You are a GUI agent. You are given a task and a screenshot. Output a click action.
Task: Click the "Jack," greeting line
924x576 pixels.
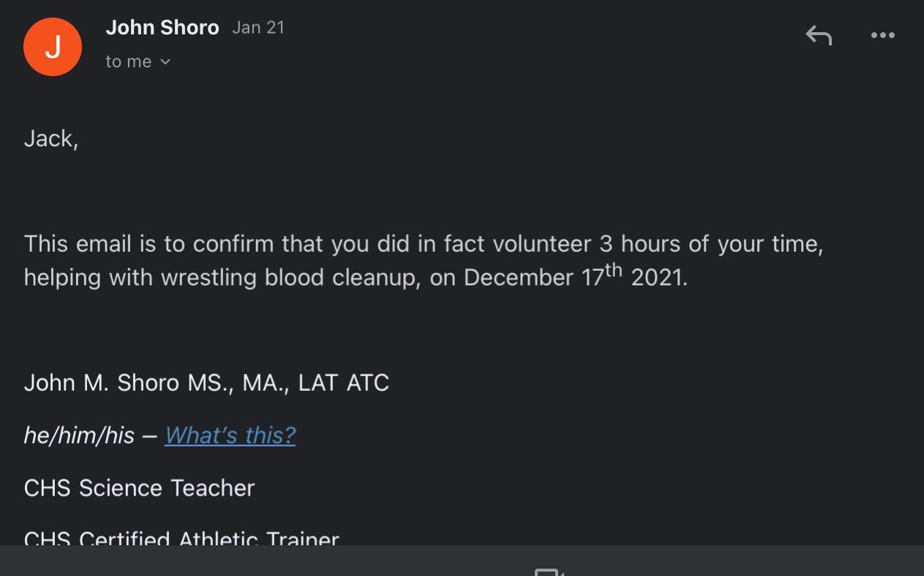point(51,139)
